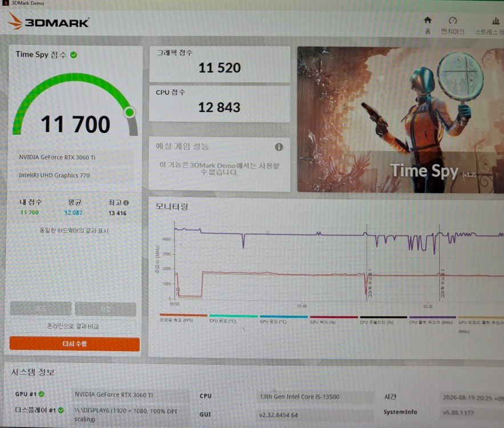Viewport: 504px width, 428px height.
Task: Toggle CPU 온도 (°C) legend swatch
Action: pyautogui.click(x=233, y=316)
